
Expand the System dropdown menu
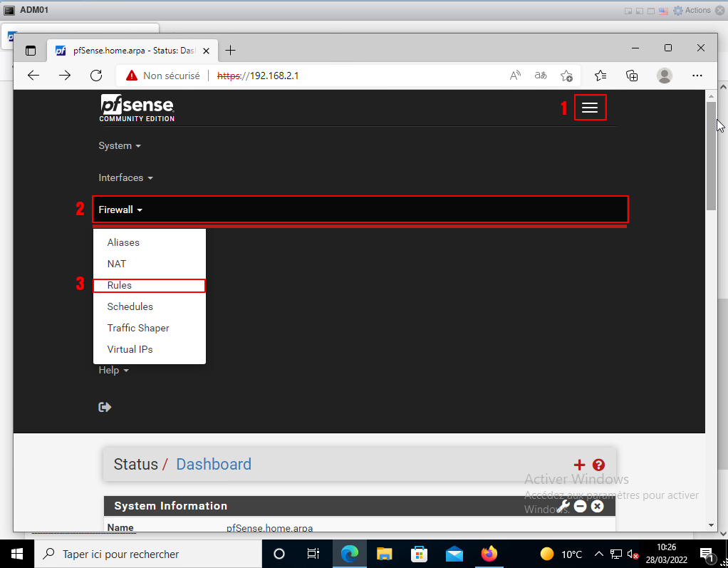[x=119, y=146]
